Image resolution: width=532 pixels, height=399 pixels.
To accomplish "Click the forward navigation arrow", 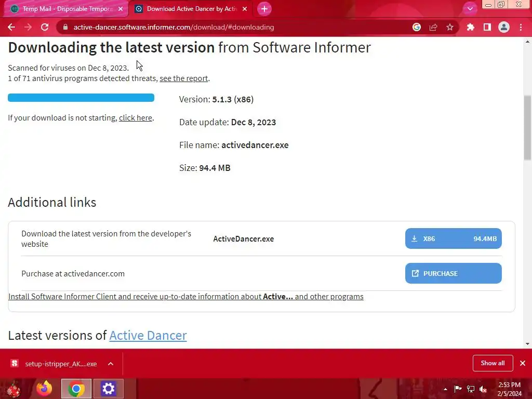I will point(28,27).
